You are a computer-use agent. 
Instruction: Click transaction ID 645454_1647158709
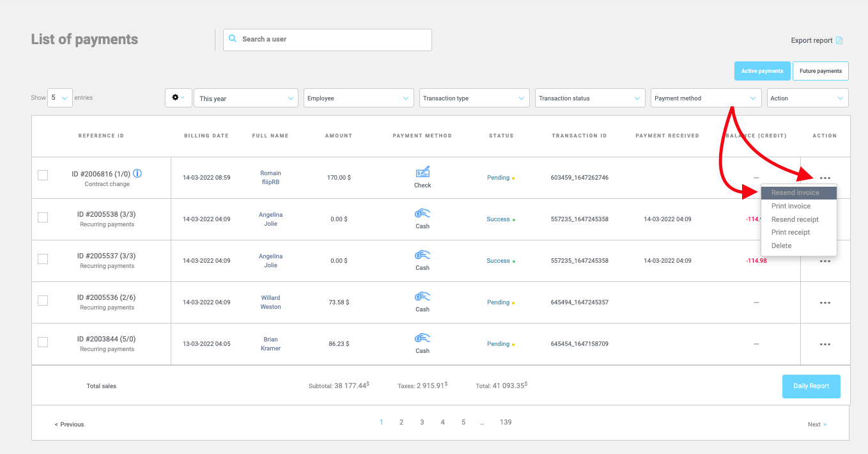click(580, 344)
